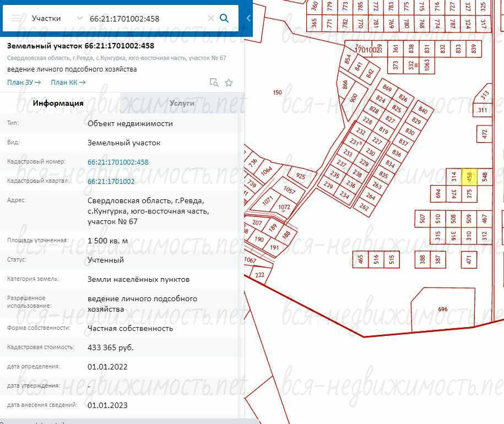
Task: Click the Земельный участок 66:21:1701002:458 heading
Action: (80, 46)
